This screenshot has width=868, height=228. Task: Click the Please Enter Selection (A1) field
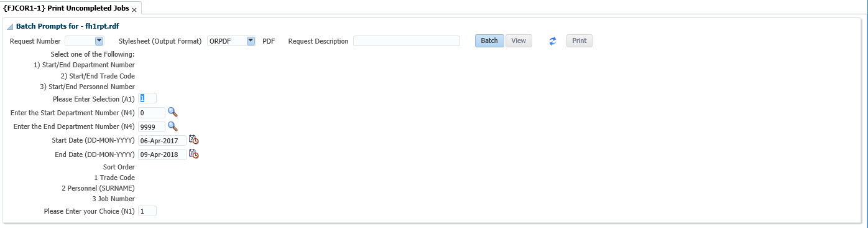coord(147,98)
